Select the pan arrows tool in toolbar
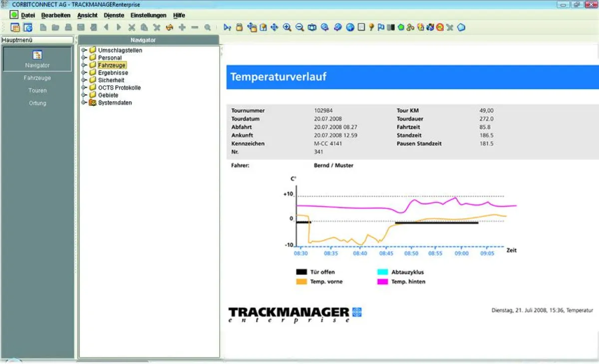599x364 pixels. click(274, 27)
